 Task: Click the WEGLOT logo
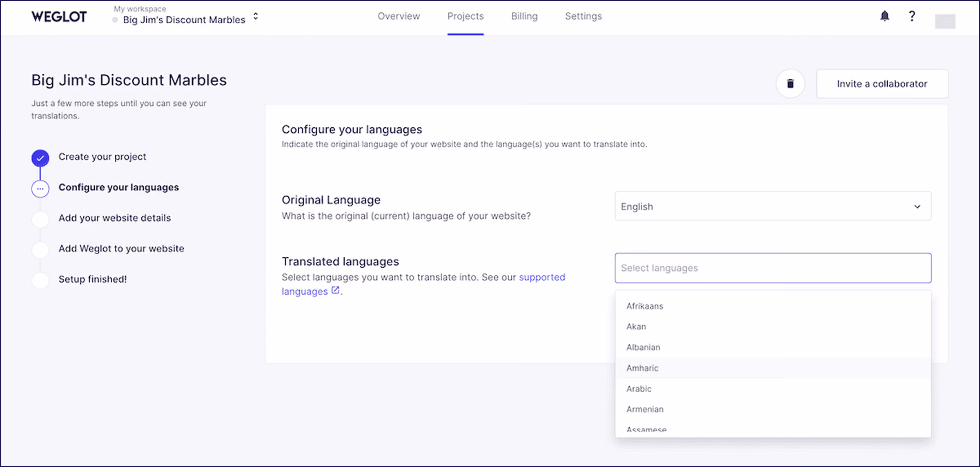(x=59, y=17)
